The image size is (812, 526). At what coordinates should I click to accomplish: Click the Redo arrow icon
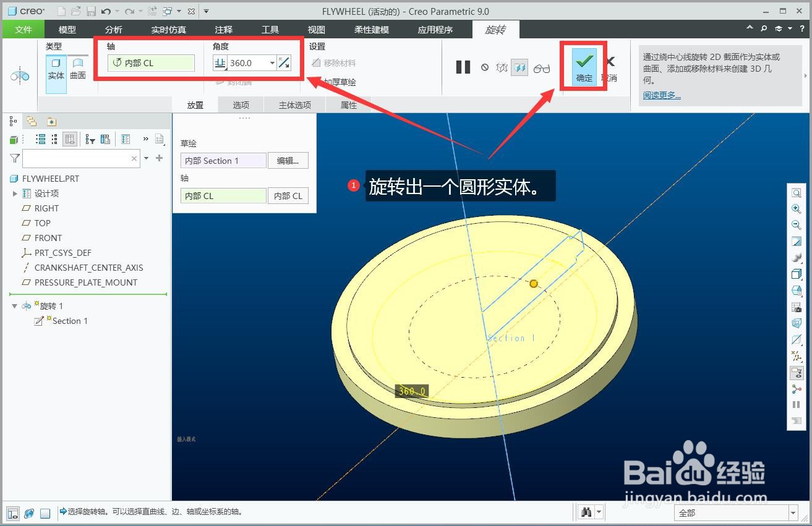[129, 11]
